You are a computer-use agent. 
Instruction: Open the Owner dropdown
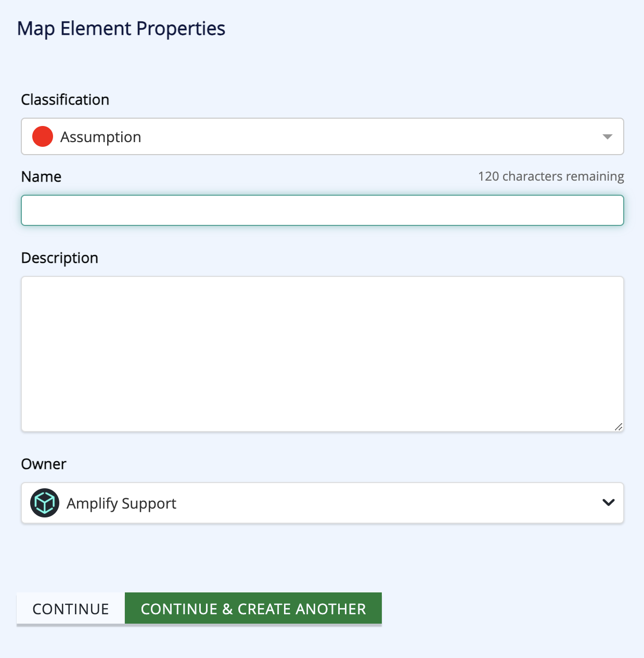pyautogui.click(x=322, y=503)
